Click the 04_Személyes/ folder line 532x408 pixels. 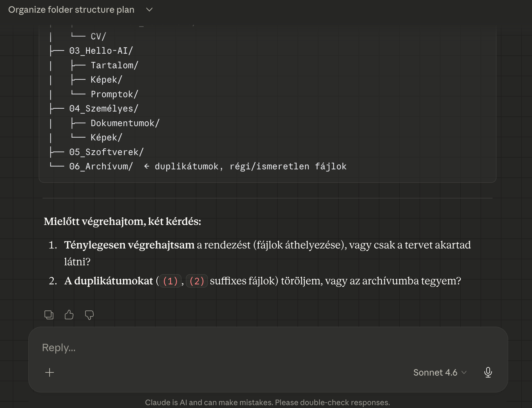coord(104,109)
